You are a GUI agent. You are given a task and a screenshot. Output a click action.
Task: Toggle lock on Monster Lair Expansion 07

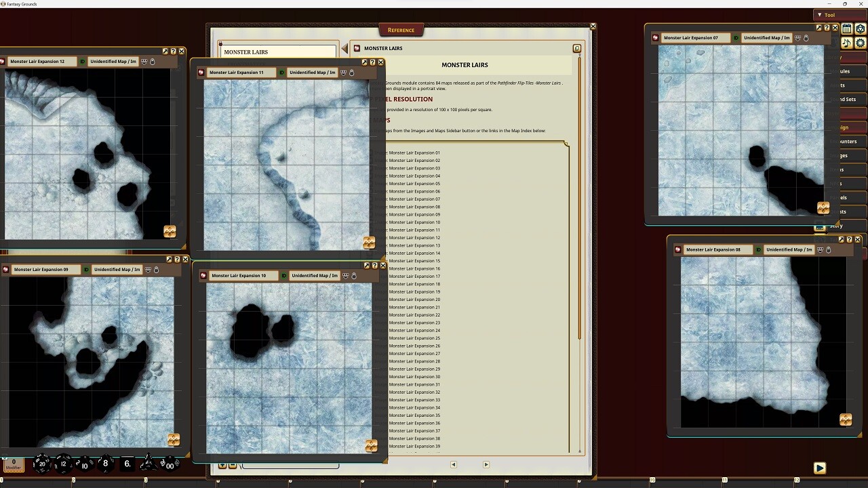pos(806,38)
